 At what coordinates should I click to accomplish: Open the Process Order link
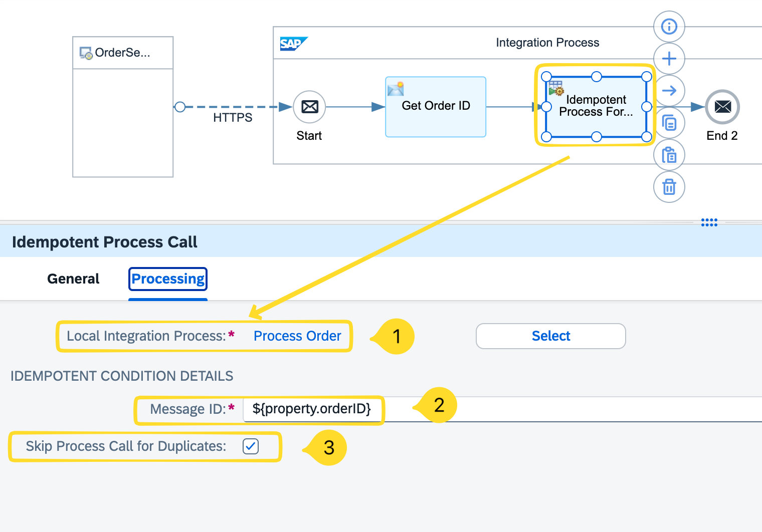tap(297, 336)
